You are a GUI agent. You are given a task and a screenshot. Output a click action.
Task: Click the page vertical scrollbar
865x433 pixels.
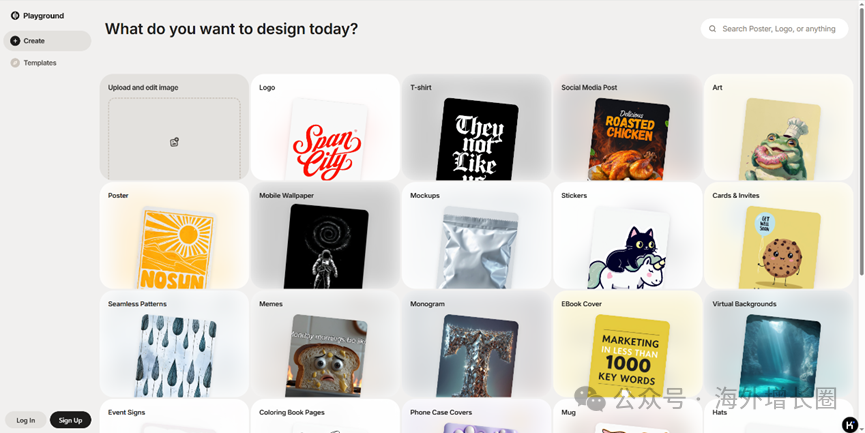(862, 138)
